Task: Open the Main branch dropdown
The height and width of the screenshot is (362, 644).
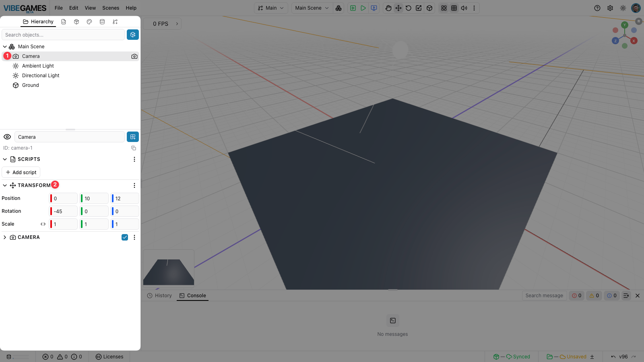Action: click(271, 8)
